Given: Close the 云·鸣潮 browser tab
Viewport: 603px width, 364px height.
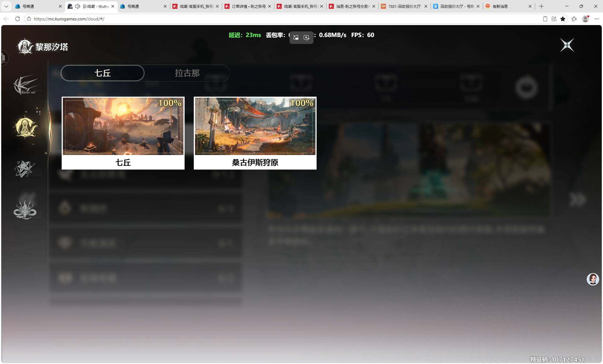Looking at the screenshot, I should point(113,6).
